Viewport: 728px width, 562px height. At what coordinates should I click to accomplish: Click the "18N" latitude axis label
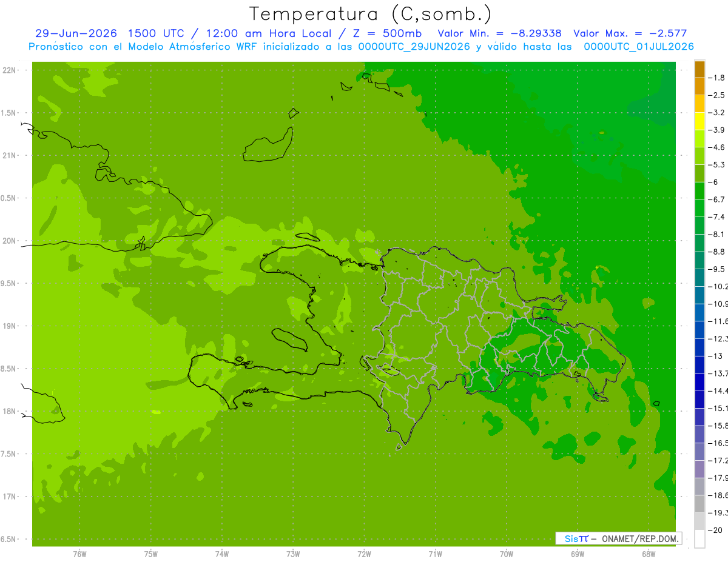[x=10, y=411]
